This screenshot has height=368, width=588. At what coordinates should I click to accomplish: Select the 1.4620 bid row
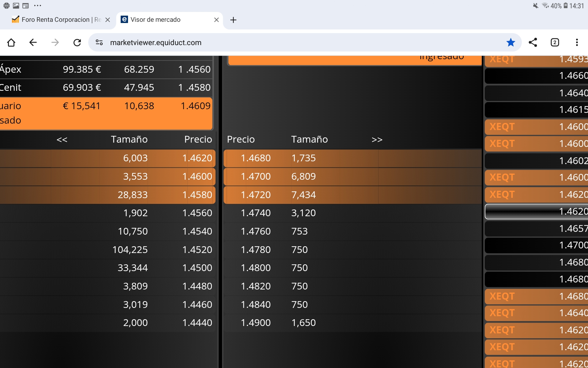[x=107, y=158]
